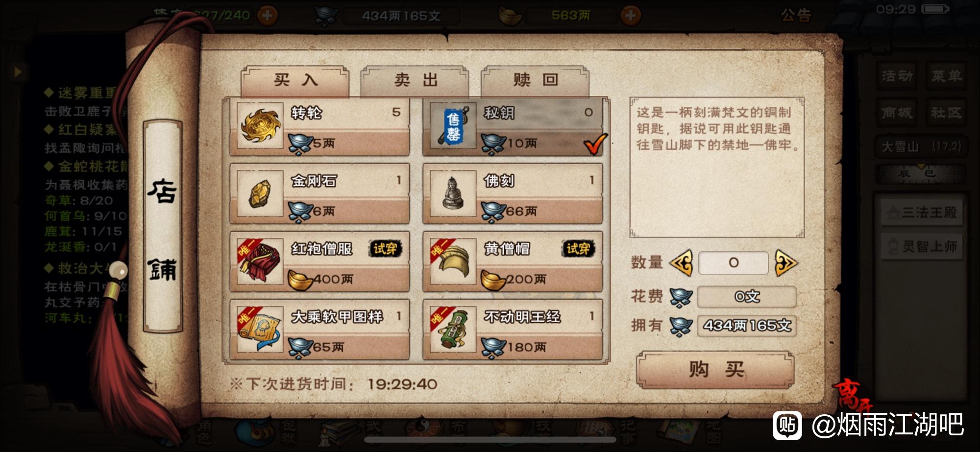Image resolution: width=980 pixels, height=452 pixels.
Task: Open the 赎回 buyback tab
Action: click(x=535, y=80)
